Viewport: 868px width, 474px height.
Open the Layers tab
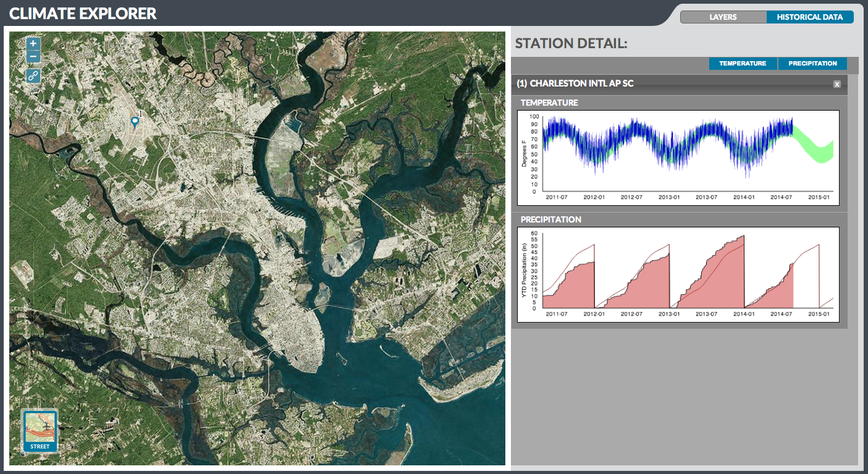723,17
